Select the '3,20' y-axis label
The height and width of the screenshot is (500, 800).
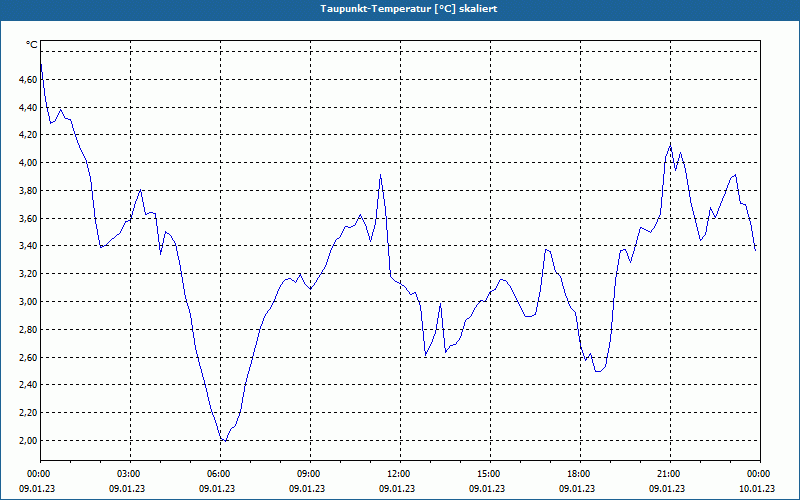pyautogui.click(x=28, y=274)
